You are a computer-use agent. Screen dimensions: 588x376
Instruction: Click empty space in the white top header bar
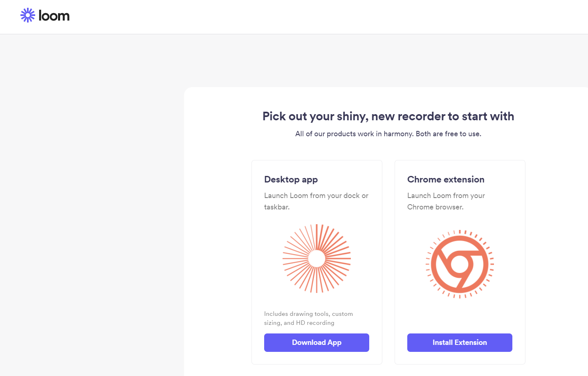click(x=327, y=16)
